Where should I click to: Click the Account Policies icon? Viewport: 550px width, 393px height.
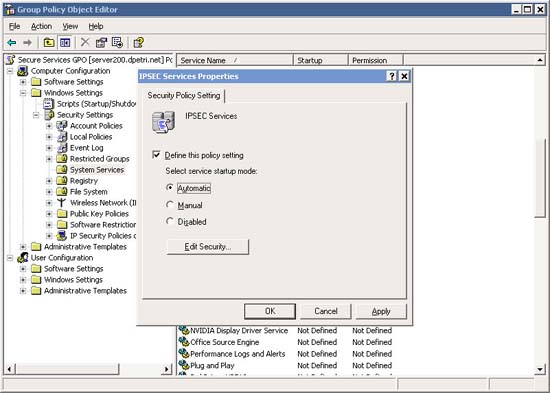click(62, 126)
